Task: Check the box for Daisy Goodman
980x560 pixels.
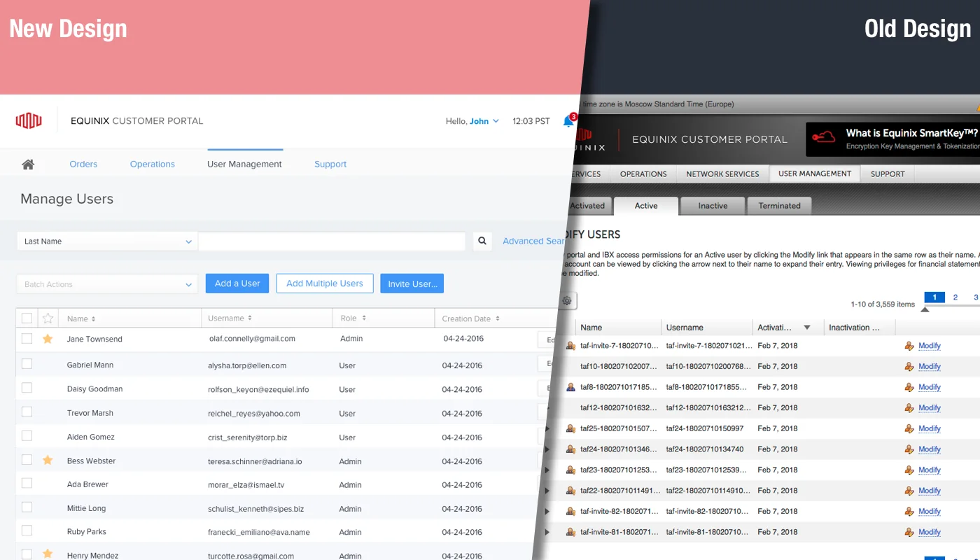Action: click(27, 388)
